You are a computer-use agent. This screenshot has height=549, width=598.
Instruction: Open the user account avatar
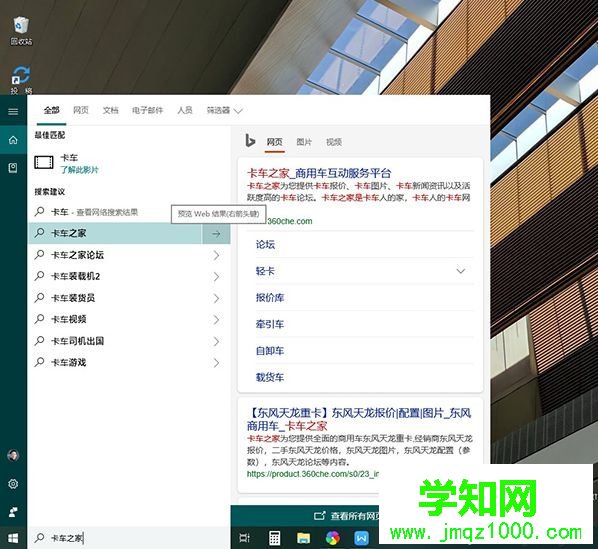click(13, 455)
